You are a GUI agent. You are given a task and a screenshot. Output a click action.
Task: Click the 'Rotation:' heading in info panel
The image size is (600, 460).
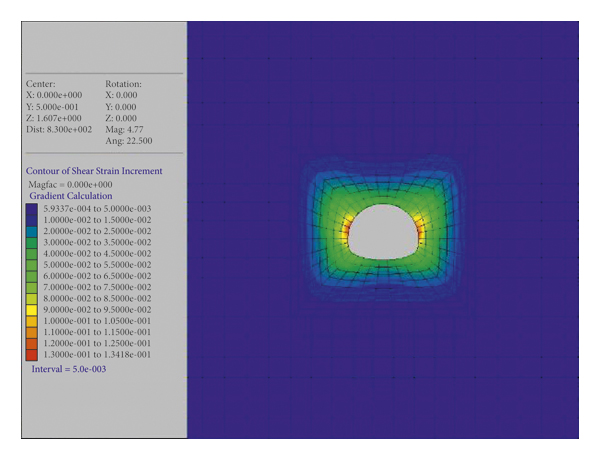[124, 84]
